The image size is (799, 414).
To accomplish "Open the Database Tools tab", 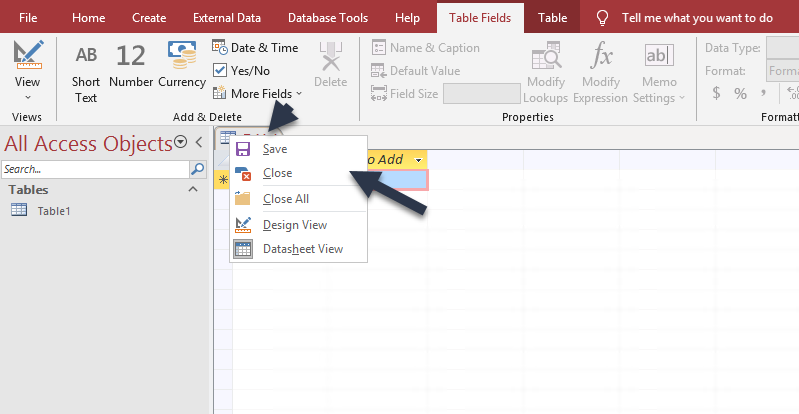I will point(327,18).
